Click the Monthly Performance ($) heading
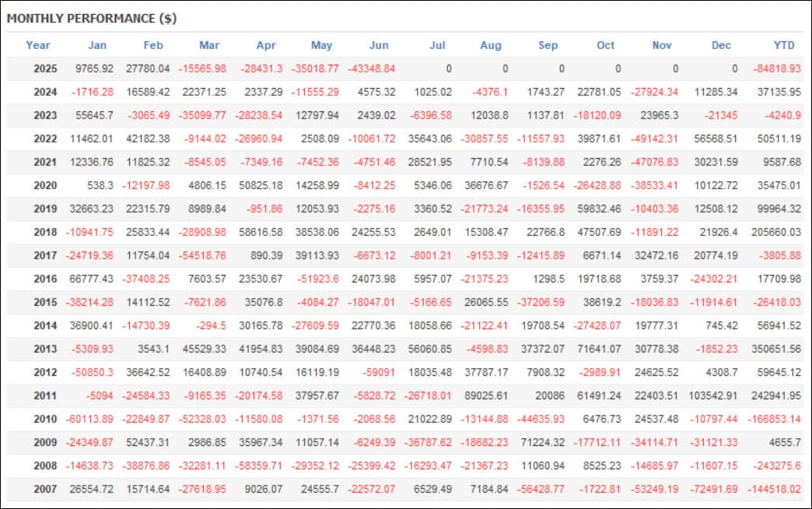Screen dimensions: 812x509 (92, 19)
